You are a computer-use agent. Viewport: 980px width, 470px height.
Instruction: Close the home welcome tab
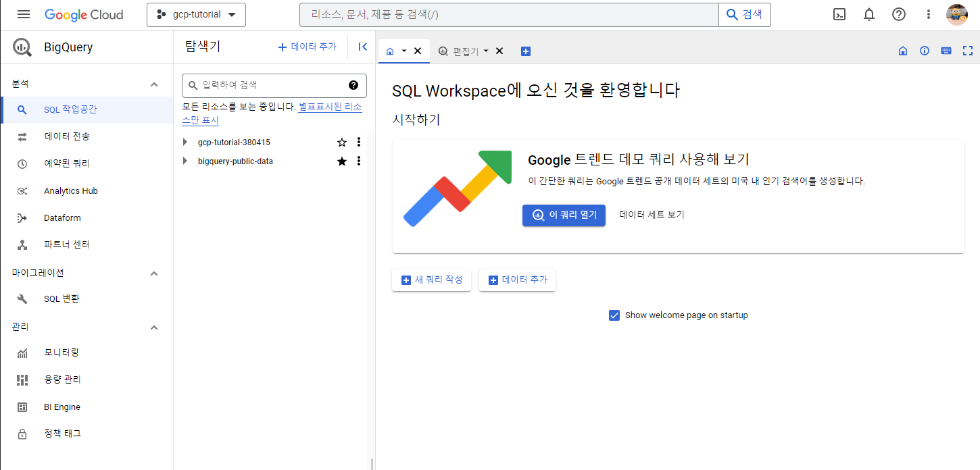[418, 51]
